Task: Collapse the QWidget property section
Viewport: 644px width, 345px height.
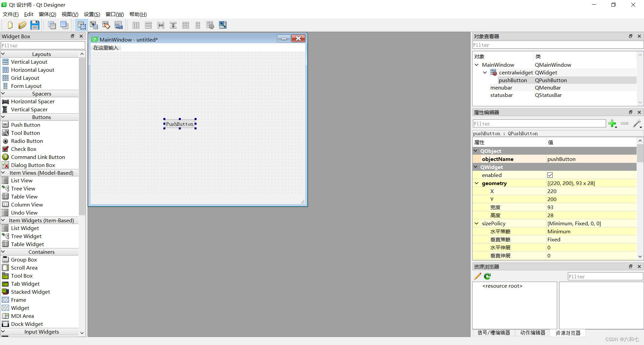Action: point(476,167)
